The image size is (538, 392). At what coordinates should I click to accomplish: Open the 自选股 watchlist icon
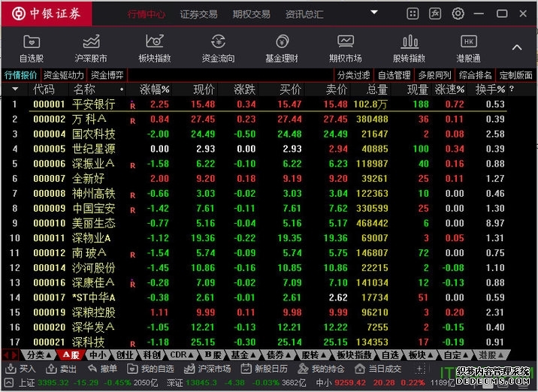click(32, 49)
